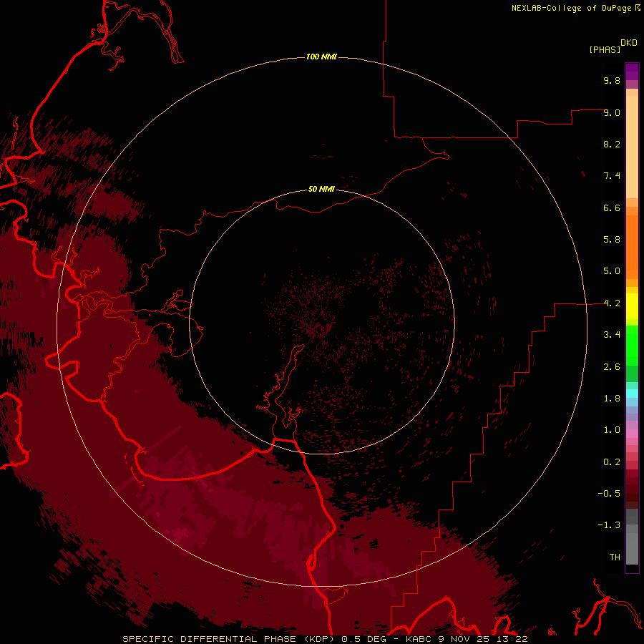Click the TH threshold label
This screenshot has width=644, height=644.
(x=615, y=557)
